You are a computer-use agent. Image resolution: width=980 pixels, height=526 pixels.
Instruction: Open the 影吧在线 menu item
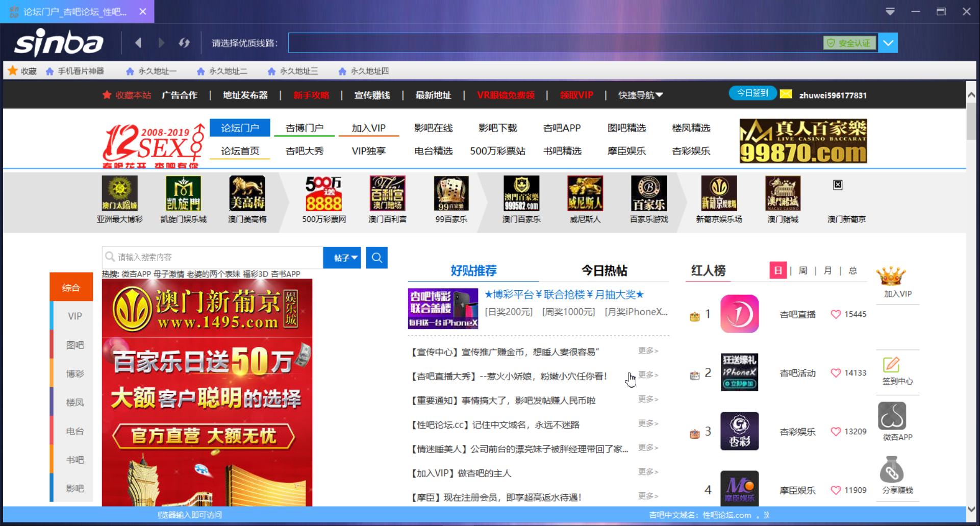coord(433,128)
